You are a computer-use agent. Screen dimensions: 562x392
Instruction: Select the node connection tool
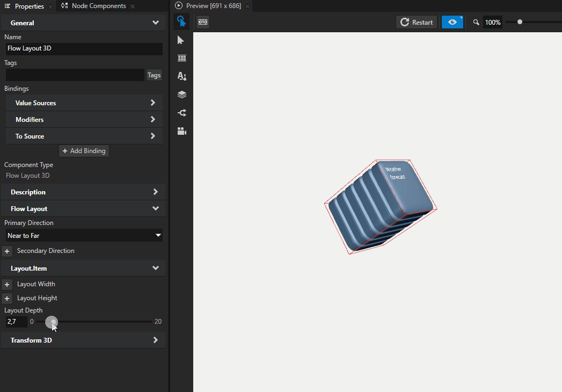181,113
